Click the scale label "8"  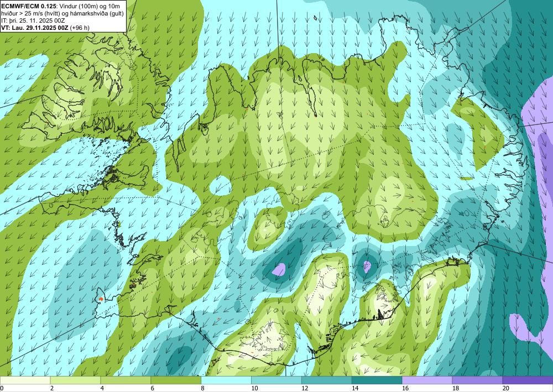(x=202, y=388)
